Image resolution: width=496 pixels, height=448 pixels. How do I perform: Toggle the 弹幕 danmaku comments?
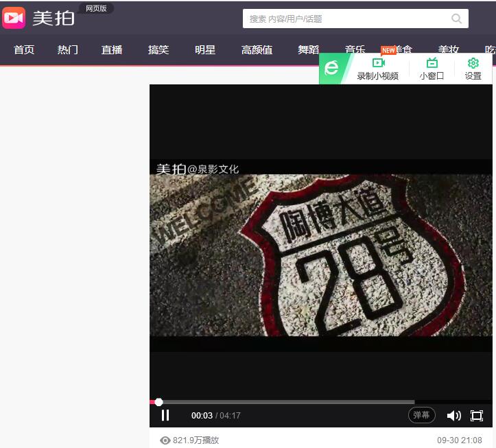(422, 415)
